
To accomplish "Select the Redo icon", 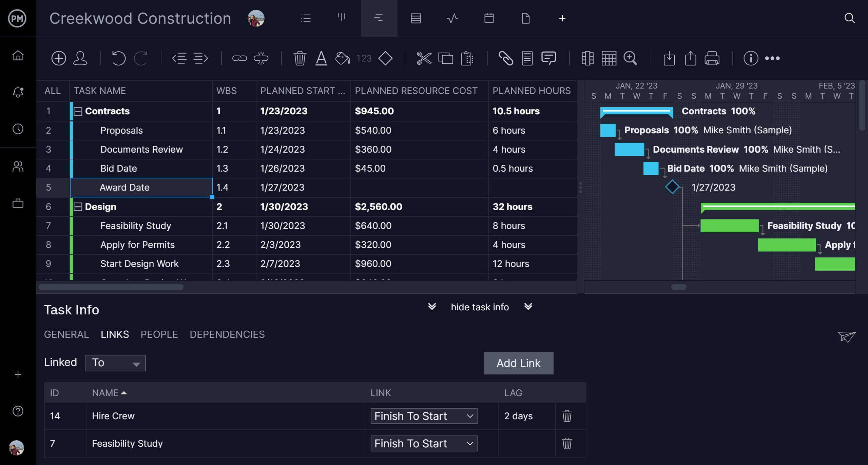I will (141, 57).
